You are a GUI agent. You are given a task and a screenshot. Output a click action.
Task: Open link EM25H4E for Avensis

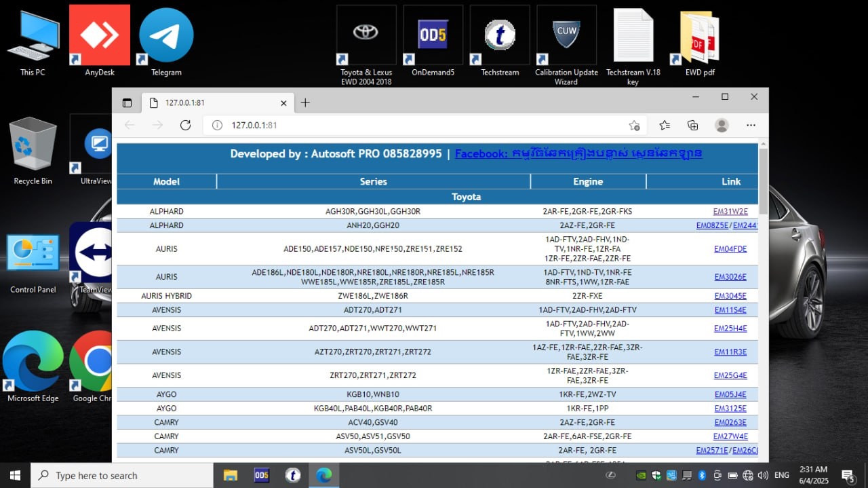(730, 329)
